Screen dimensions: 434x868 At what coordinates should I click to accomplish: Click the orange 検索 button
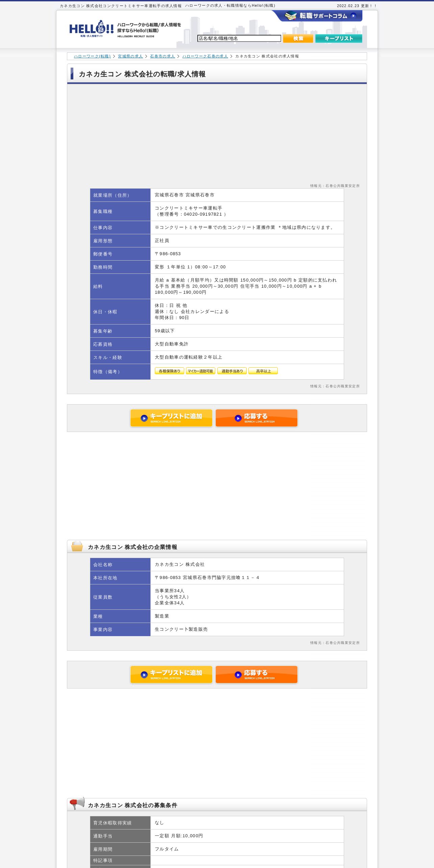[x=298, y=39]
